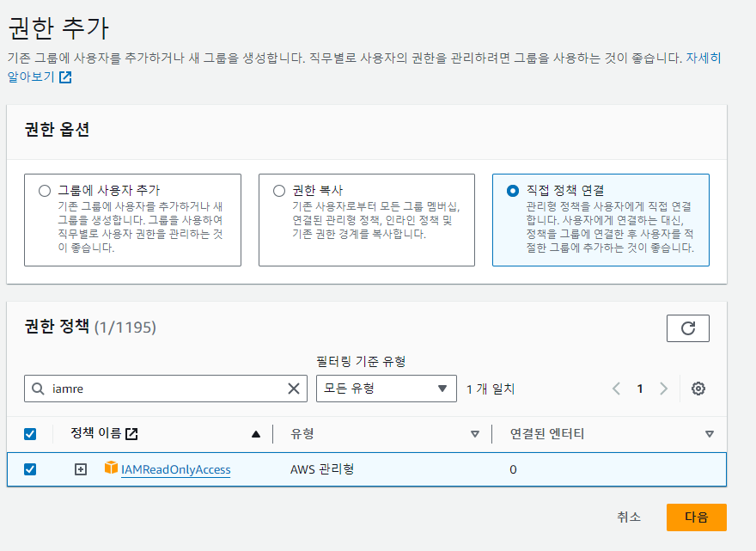Click the search magnifier icon
Screen dimensions: 756x551
[x=38, y=389]
